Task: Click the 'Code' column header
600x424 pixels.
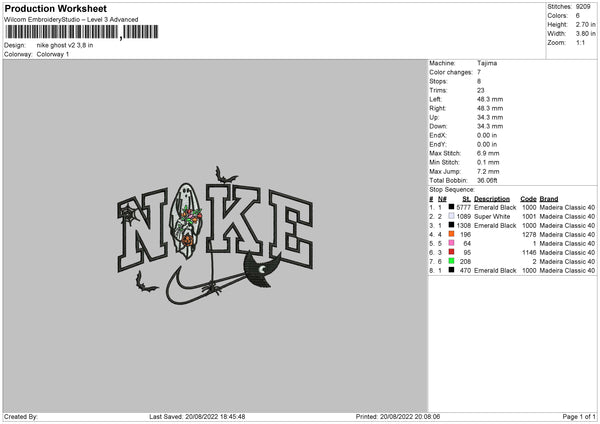Action: [528, 199]
